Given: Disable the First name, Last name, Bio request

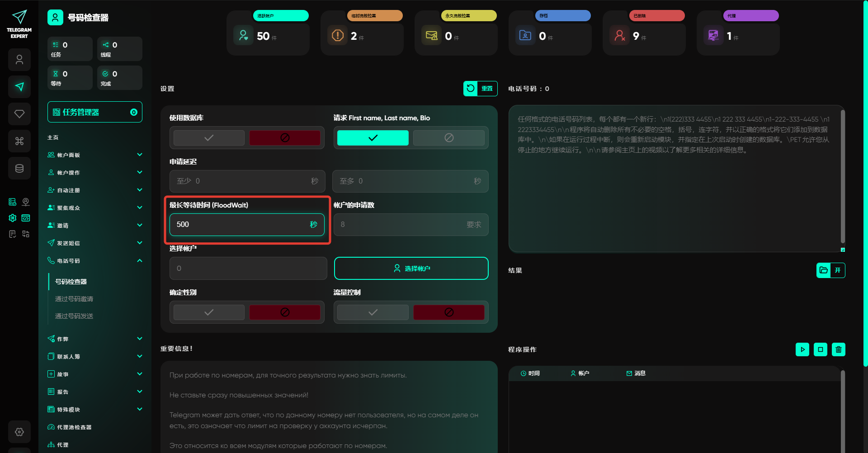Looking at the screenshot, I should click(x=448, y=138).
